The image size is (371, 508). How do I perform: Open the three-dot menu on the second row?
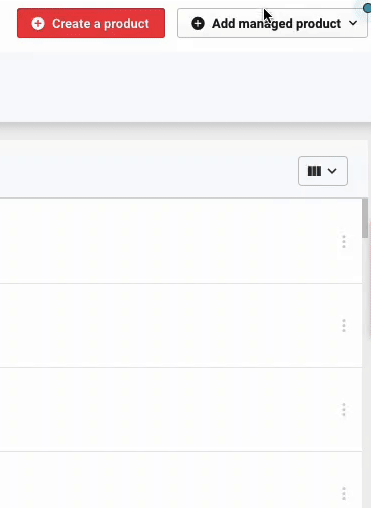(344, 326)
